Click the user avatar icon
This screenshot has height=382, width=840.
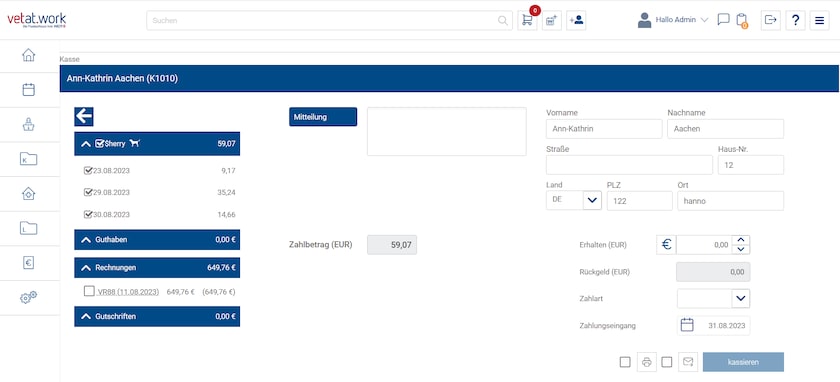(644, 20)
